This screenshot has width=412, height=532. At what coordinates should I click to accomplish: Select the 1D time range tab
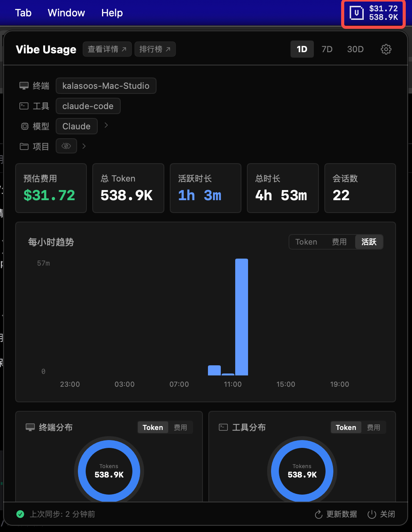click(302, 49)
